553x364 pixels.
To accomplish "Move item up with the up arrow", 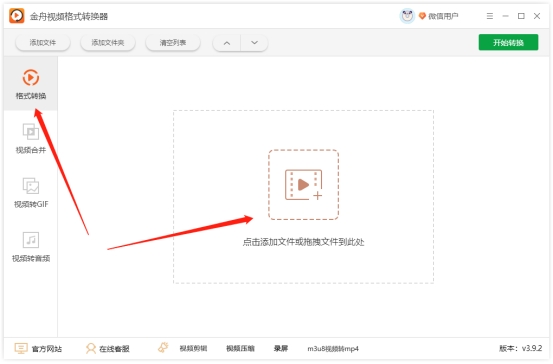I will pyautogui.click(x=227, y=43).
